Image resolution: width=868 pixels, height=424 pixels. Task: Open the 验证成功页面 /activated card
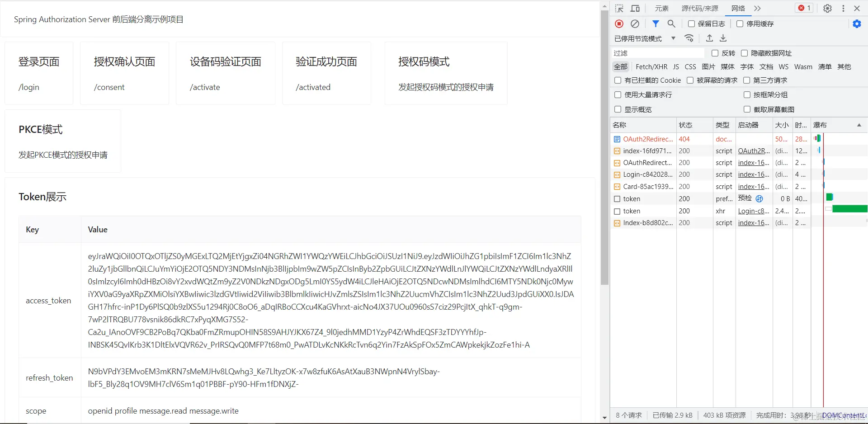326,73
